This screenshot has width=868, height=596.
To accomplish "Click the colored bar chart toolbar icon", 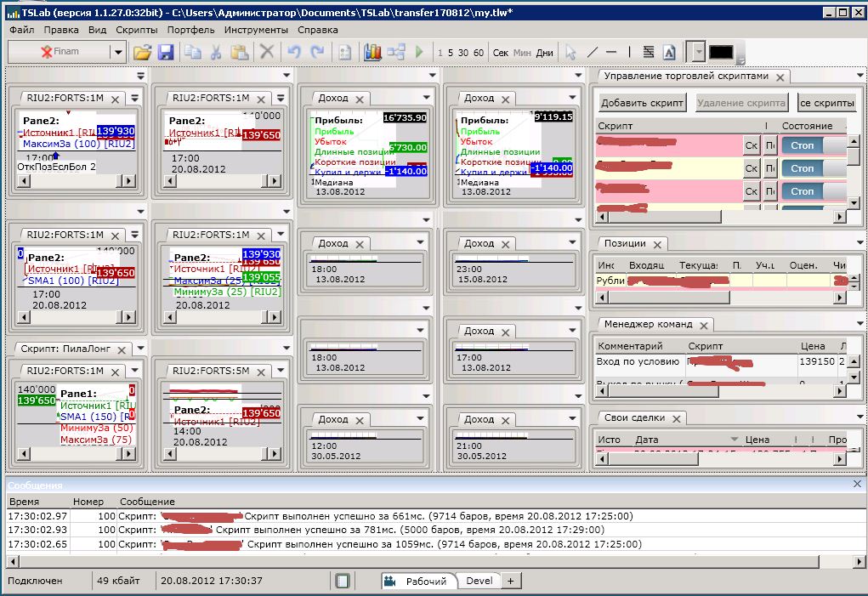I will [373, 53].
